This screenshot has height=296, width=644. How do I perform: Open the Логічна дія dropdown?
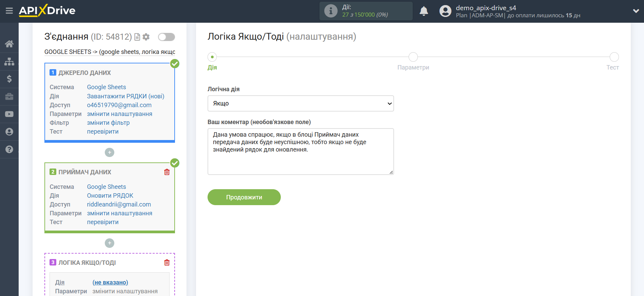[300, 103]
